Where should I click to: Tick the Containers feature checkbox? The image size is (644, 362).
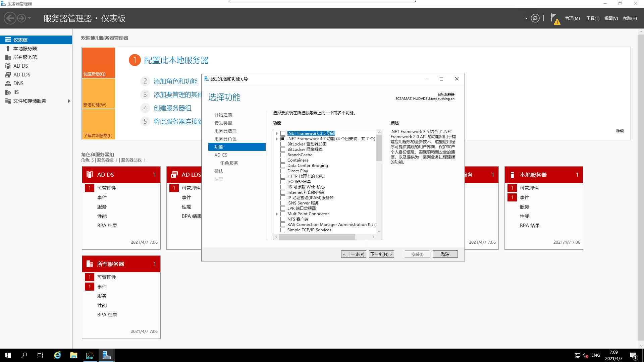283,160
